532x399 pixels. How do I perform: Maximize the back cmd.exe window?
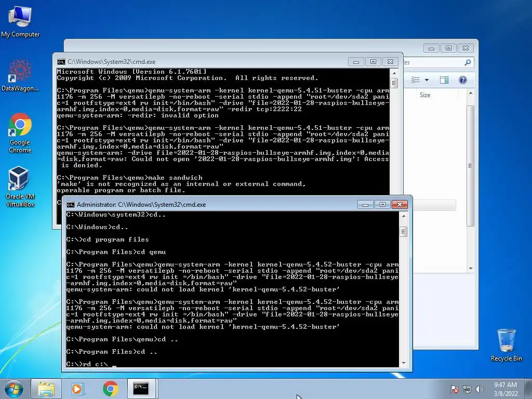pos(373,62)
